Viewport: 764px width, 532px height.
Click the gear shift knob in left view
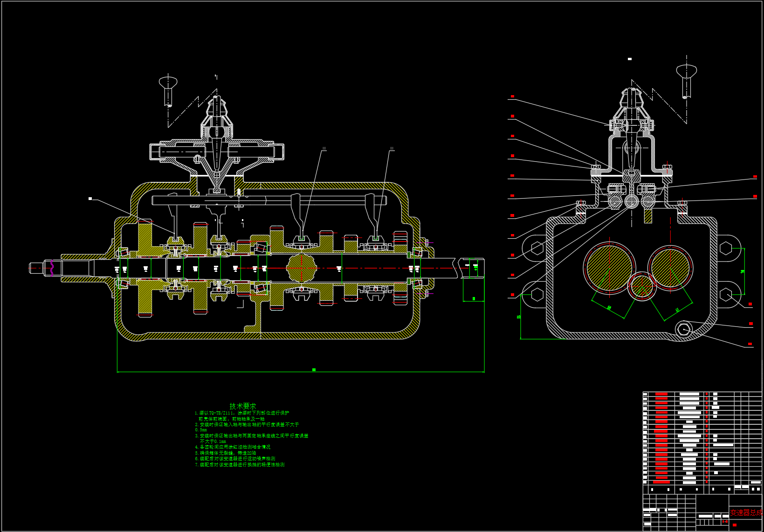(168, 83)
